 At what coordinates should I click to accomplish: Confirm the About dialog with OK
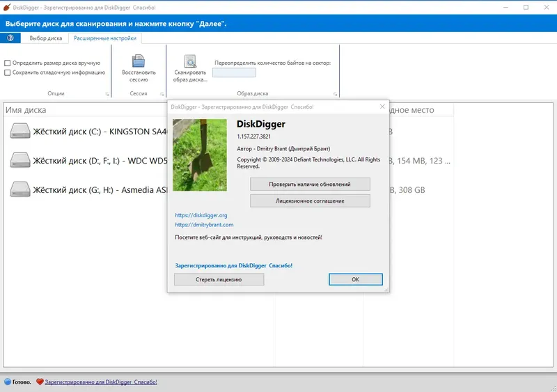pyautogui.click(x=356, y=279)
